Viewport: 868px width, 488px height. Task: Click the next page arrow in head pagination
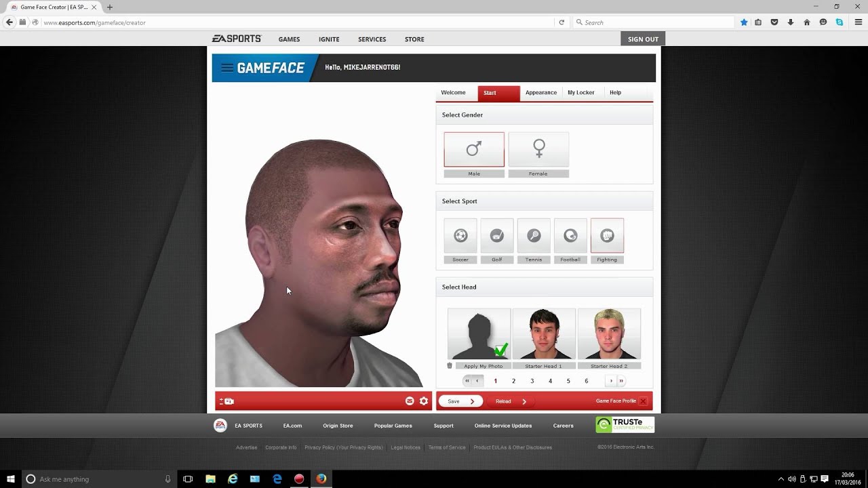tap(611, 381)
